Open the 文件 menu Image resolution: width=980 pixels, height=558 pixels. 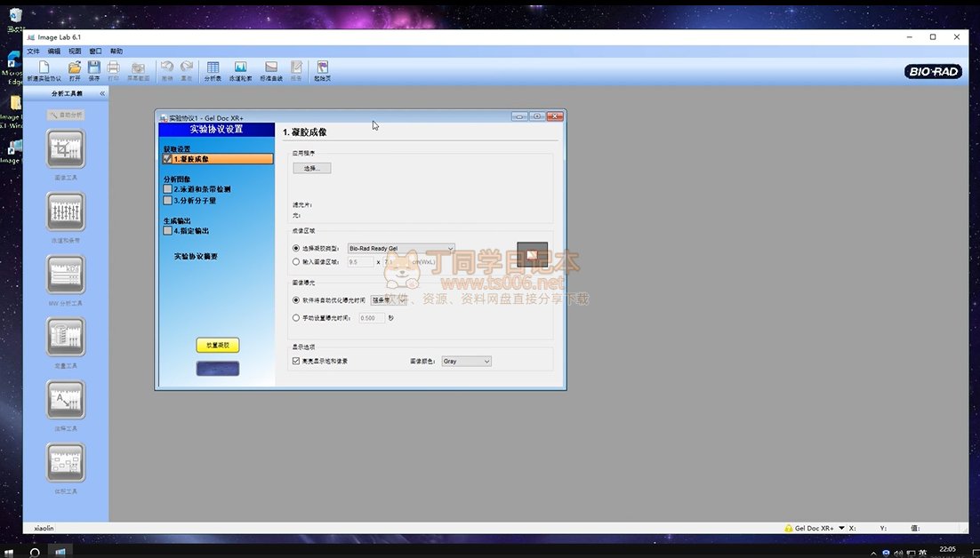33,52
